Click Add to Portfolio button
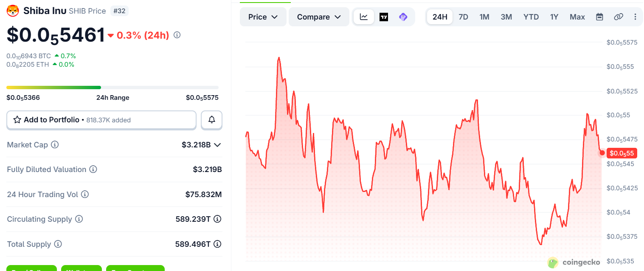Screen dimensions: 644x271 (x=101, y=120)
